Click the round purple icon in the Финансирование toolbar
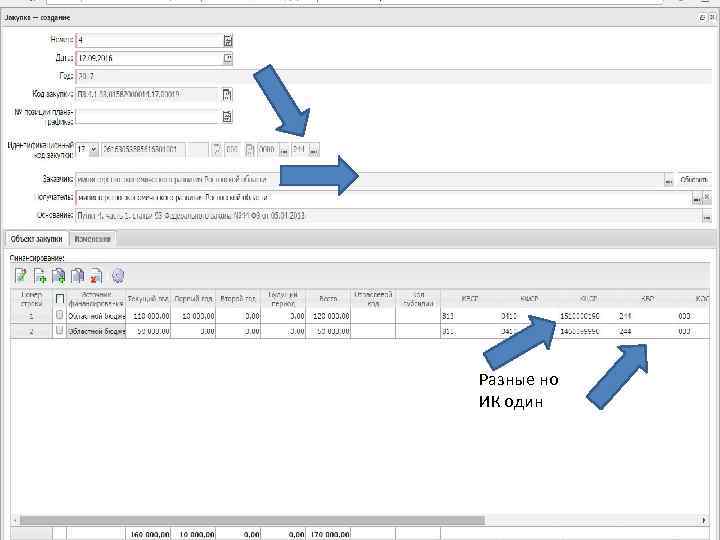The image size is (720, 540). coord(118,276)
